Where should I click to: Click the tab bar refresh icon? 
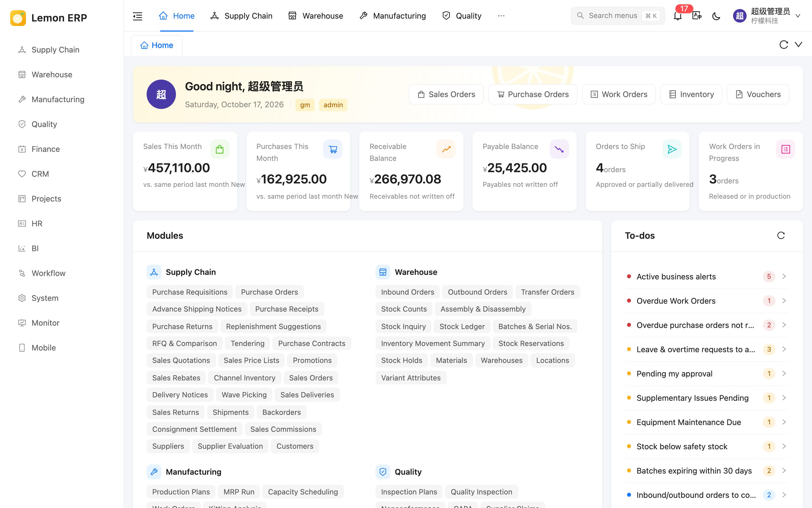click(784, 45)
